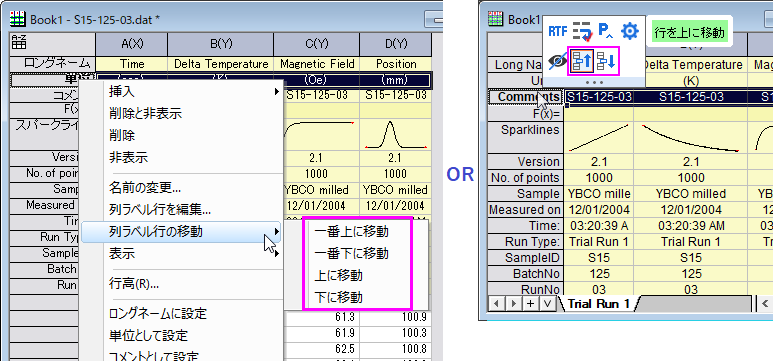Click the blue P icon in mini toolbar
The image size is (773, 361).
(605, 32)
